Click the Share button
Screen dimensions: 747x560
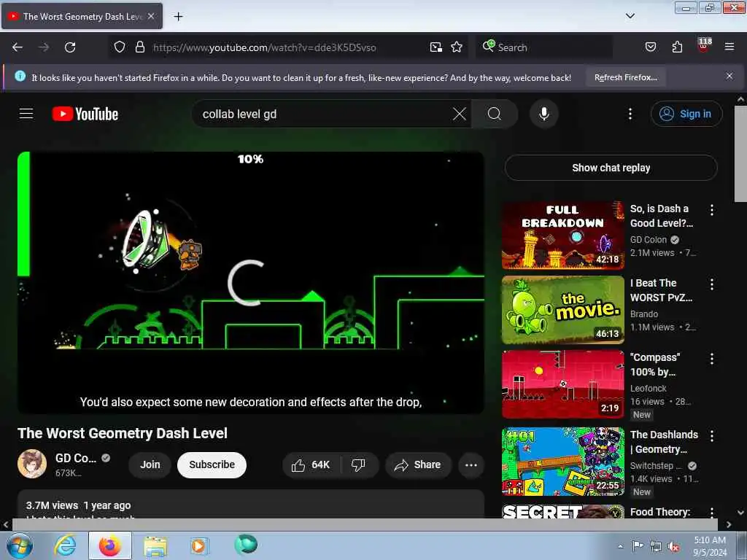pos(418,464)
